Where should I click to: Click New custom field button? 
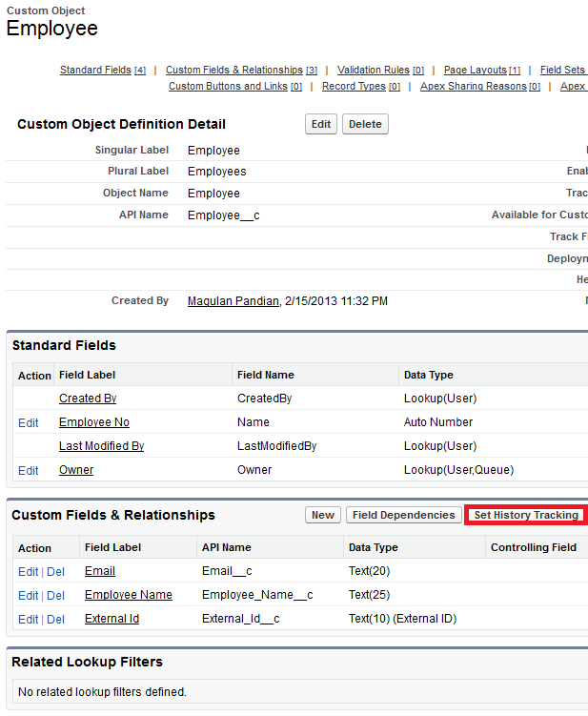323,515
